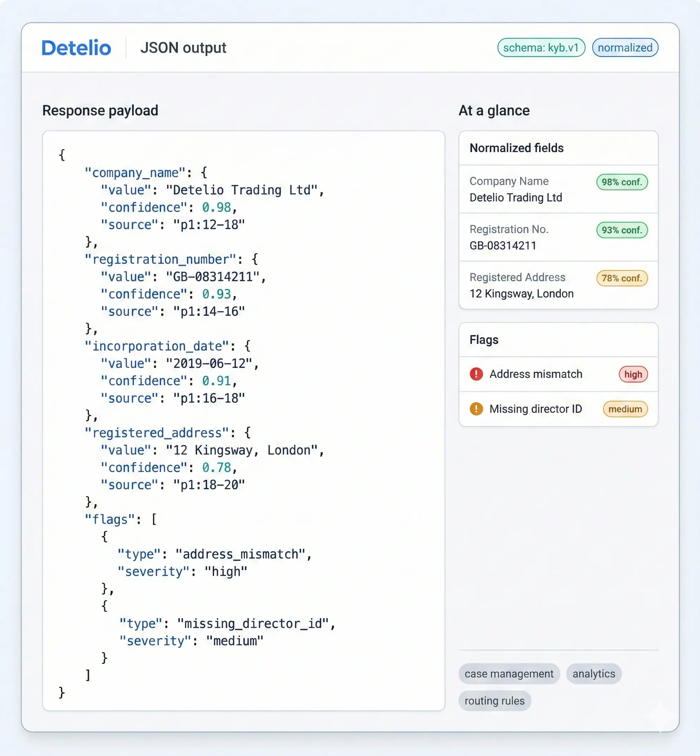Click the 93% conf. badge
The image size is (700, 756).
tap(622, 230)
